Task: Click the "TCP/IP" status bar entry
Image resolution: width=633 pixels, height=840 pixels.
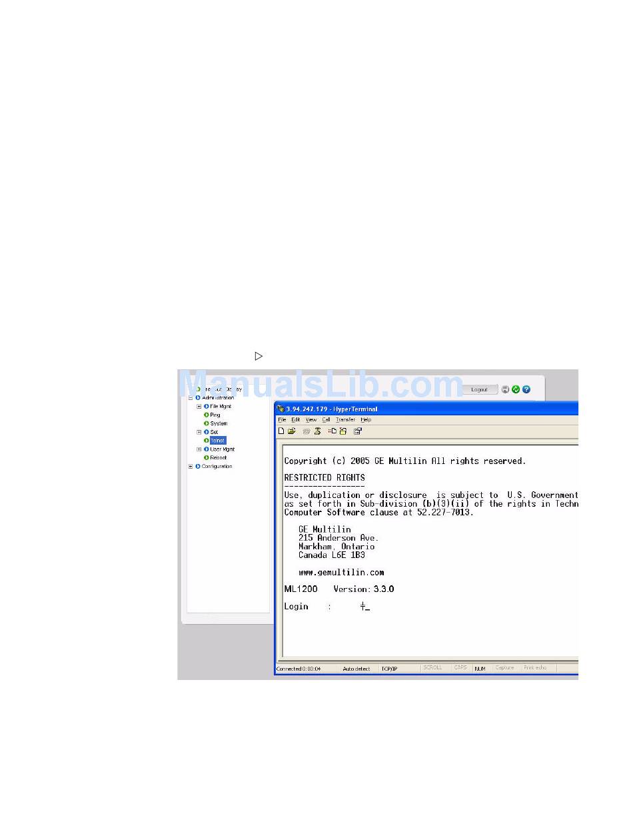Action: [389, 669]
